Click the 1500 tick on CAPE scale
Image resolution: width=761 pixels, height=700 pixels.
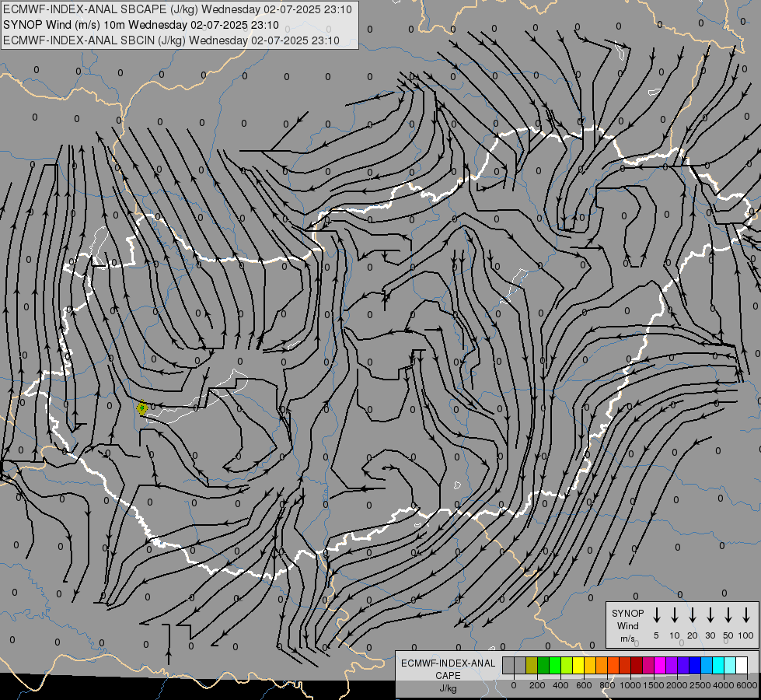(x=654, y=685)
